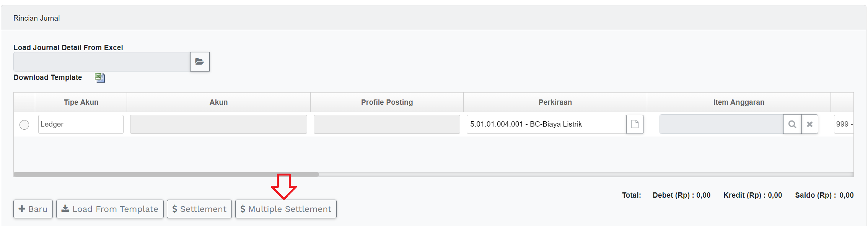Click Load From Template button

click(x=110, y=209)
